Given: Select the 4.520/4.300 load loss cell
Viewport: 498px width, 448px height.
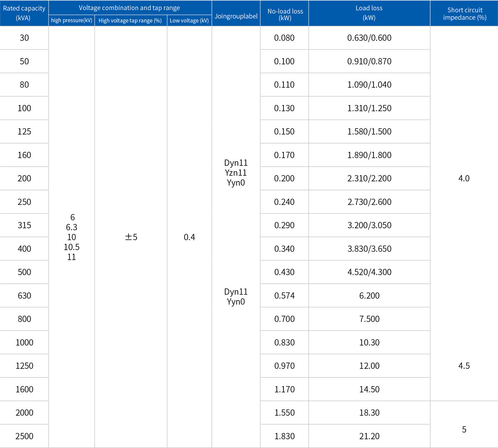Looking at the screenshot, I should pyautogui.click(x=369, y=272).
